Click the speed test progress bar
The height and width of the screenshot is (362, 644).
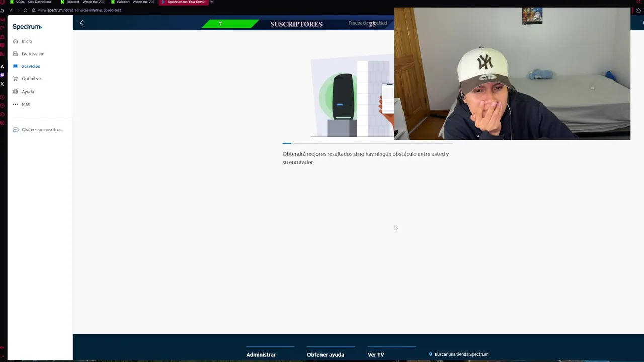coord(367,143)
